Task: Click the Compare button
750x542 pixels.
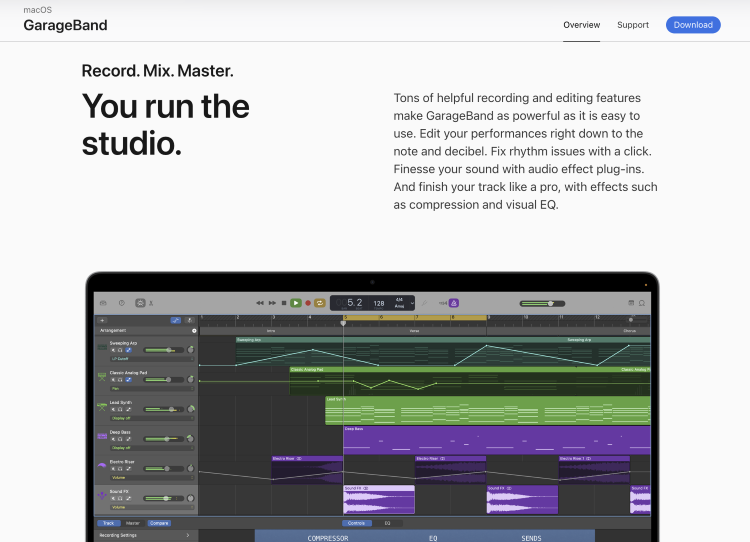Action: click(159, 523)
